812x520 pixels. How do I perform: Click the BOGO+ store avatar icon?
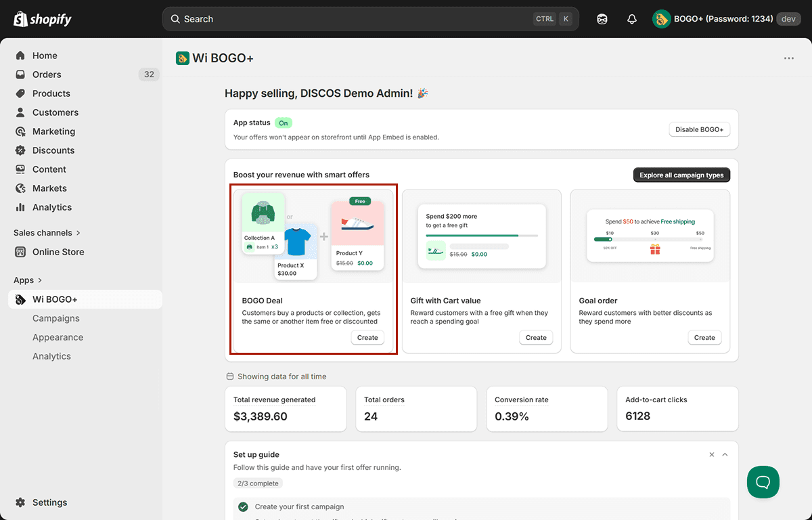(661, 19)
